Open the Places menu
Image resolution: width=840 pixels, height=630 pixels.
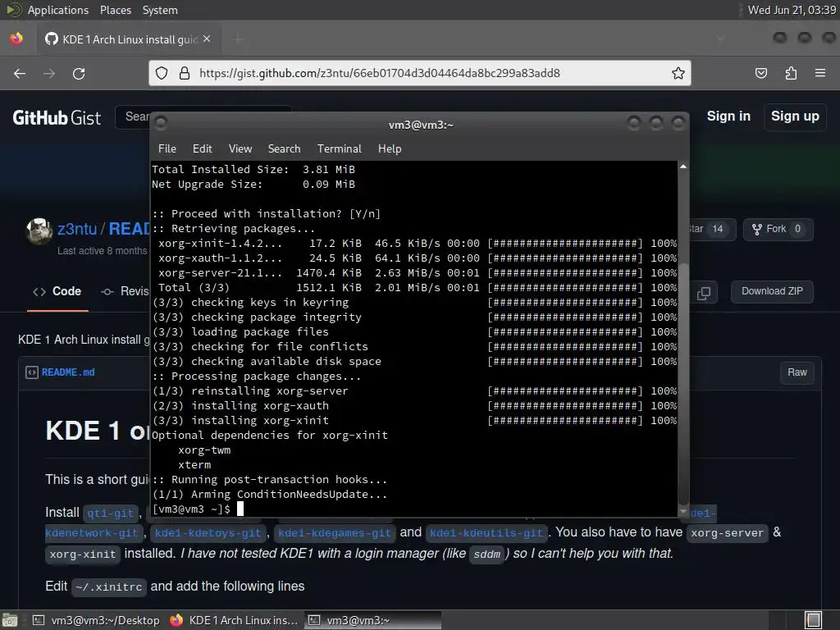pos(115,10)
